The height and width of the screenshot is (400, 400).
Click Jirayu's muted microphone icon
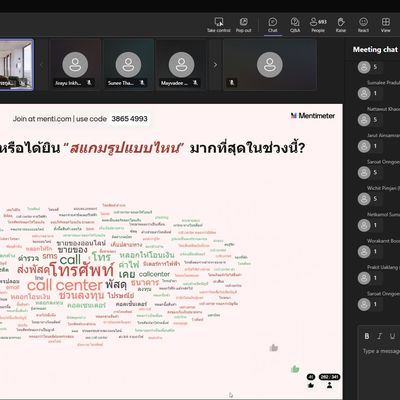pos(89,82)
